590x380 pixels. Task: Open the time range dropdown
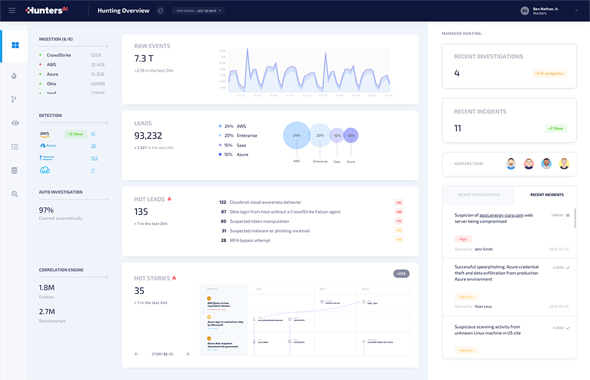pos(199,11)
